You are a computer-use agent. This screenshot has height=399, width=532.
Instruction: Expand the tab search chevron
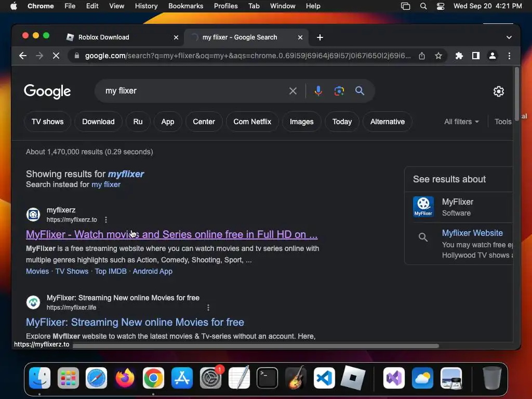(509, 37)
